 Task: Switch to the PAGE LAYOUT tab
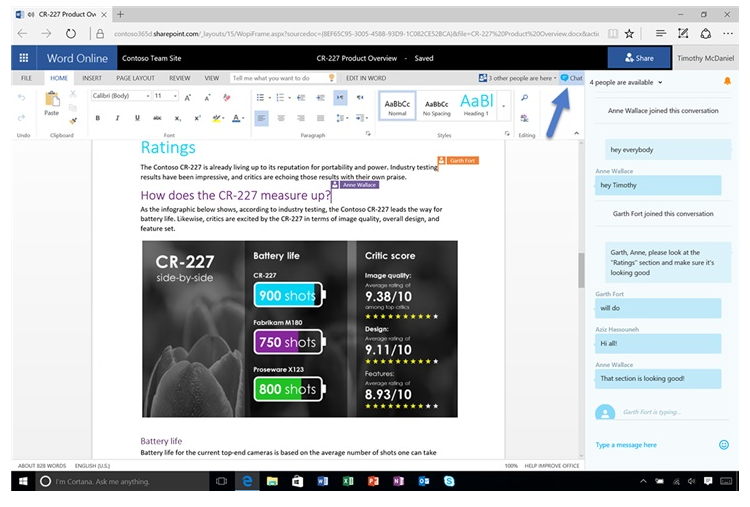[135, 78]
